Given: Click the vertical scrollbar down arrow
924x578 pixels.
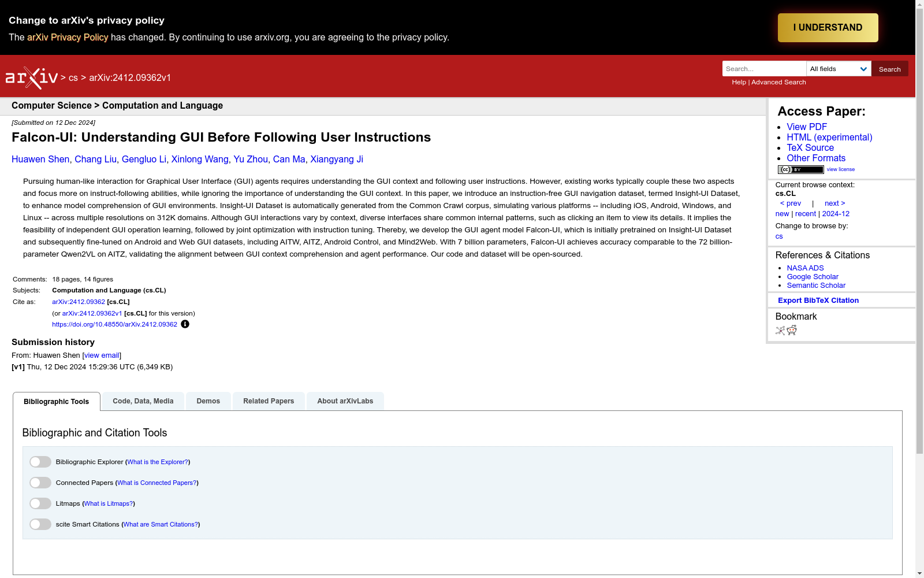Looking at the screenshot, I should tap(919, 573).
